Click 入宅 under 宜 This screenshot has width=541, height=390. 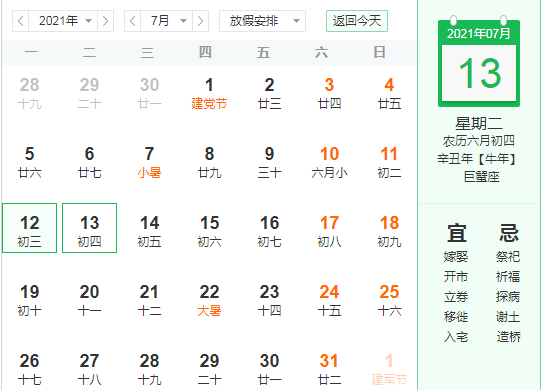[x=456, y=337]
